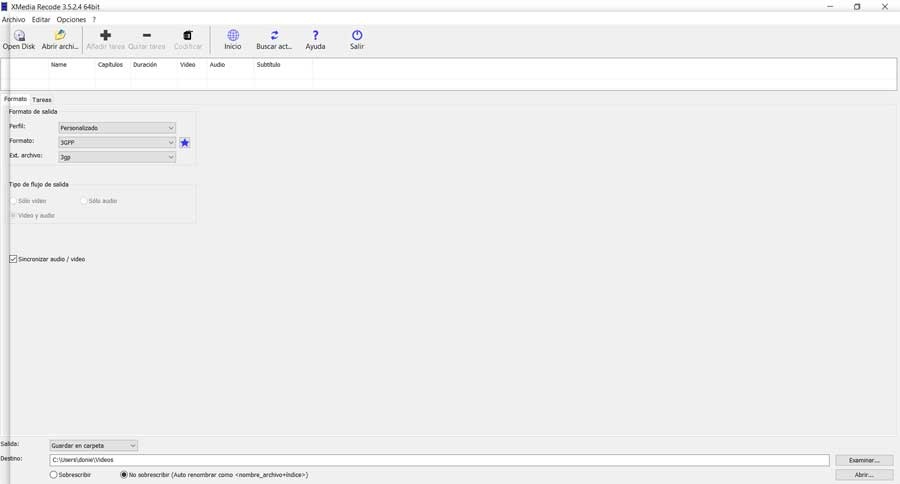Click the Formato de salida label
The height and width of the screenshot is (484, 900).
33,111
